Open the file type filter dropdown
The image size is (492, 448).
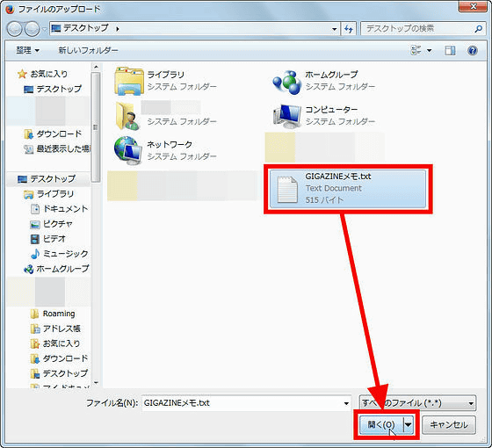coord(417,403)
